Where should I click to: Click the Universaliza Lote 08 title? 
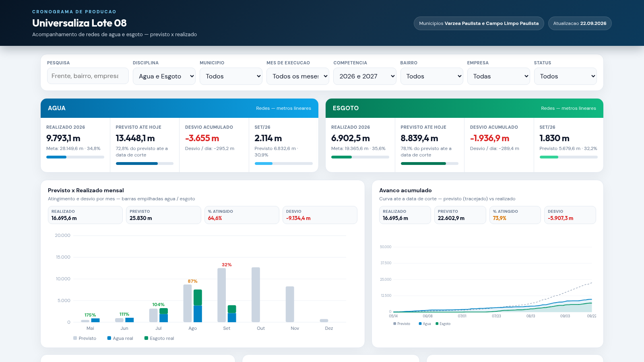pos(79,23)
